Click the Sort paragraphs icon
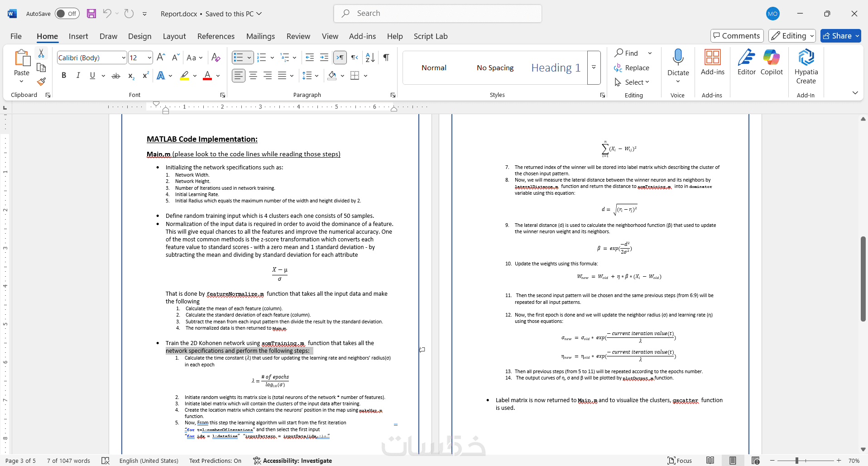This screenshot has height=466, width=868. click(x=370, y=58)
